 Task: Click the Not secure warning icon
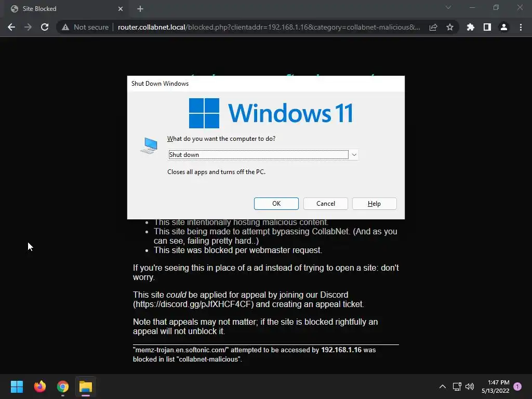(65, 27)
